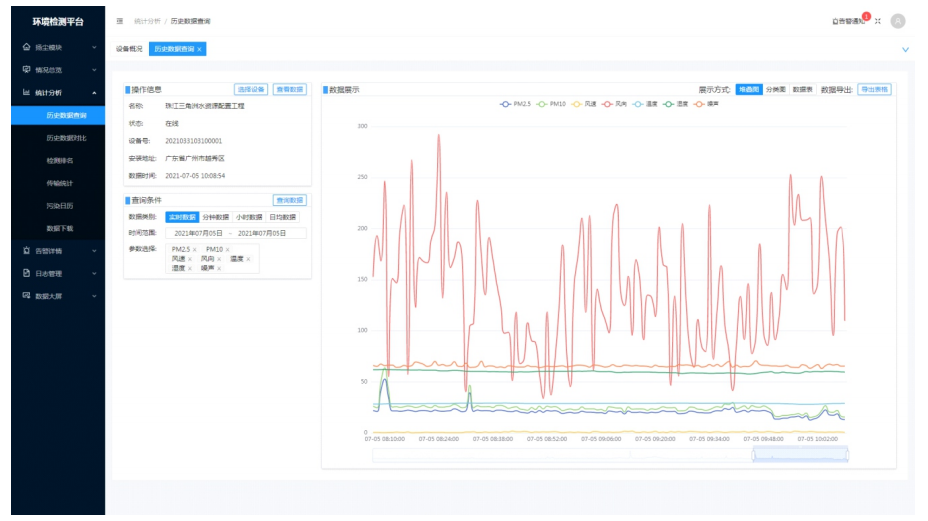This screenshot has height=521, width=928.
Task: Toggle fullscreen mode icon in header
Action: (x=878, y=21)
